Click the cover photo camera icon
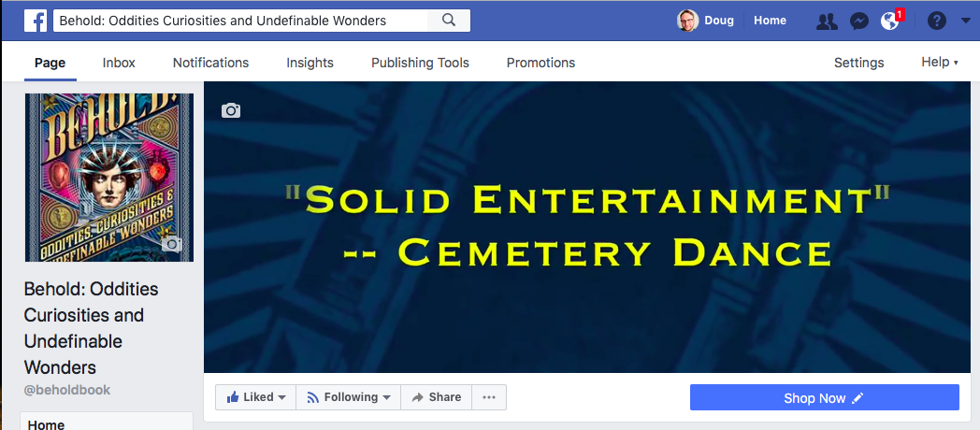The image size is (980, 430). tap(231, 110)
